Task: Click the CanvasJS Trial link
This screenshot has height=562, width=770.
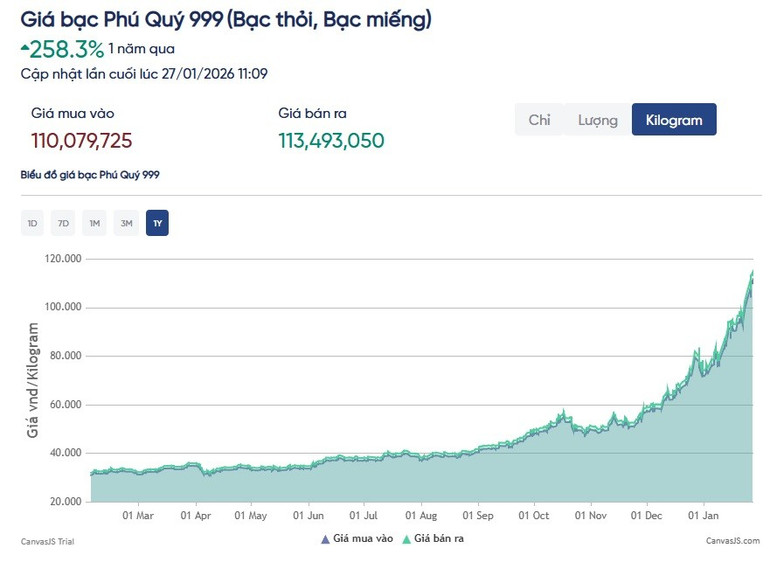Action: [x=47, y=541]
